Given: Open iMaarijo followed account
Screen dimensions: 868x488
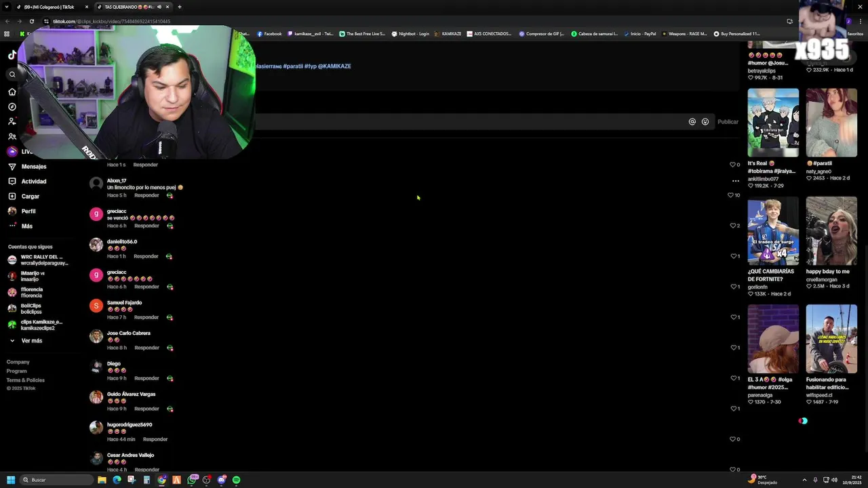Looking at the screenshot, I should [x=26, y=276].
